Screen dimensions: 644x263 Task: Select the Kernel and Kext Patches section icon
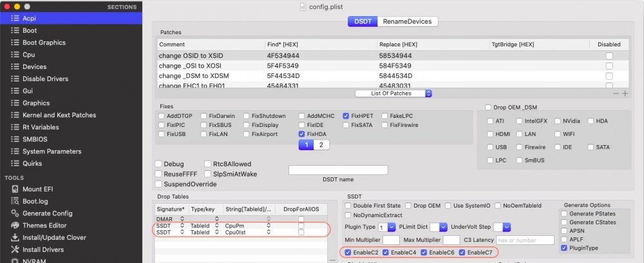tap(14, 115)
